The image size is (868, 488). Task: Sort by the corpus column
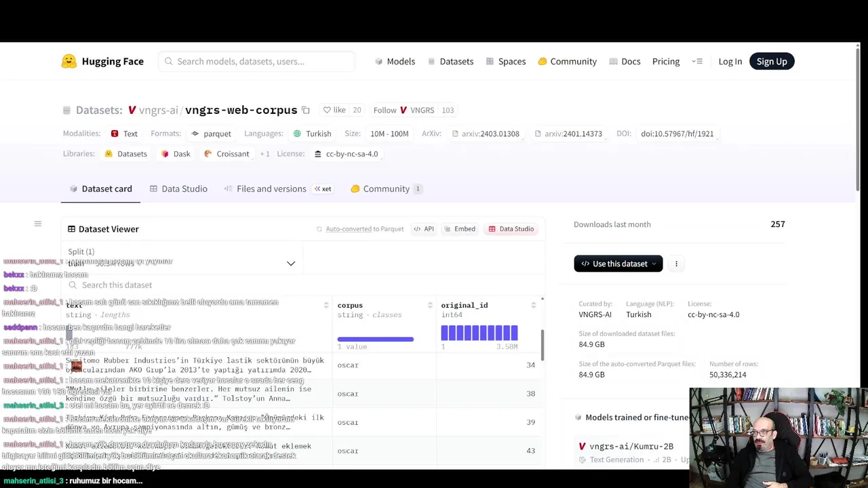click(429, 306)
